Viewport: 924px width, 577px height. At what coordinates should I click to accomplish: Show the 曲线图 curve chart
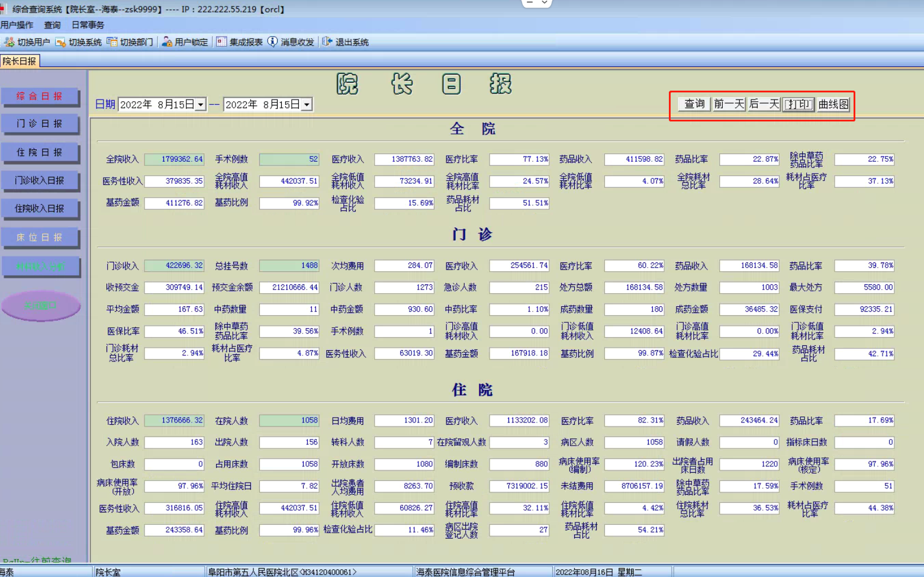[833, 104]
